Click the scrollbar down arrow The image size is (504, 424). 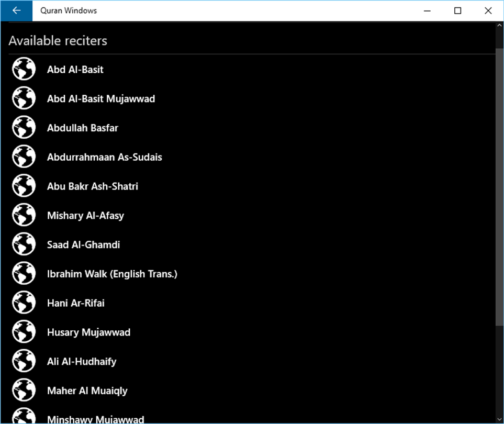499,419
